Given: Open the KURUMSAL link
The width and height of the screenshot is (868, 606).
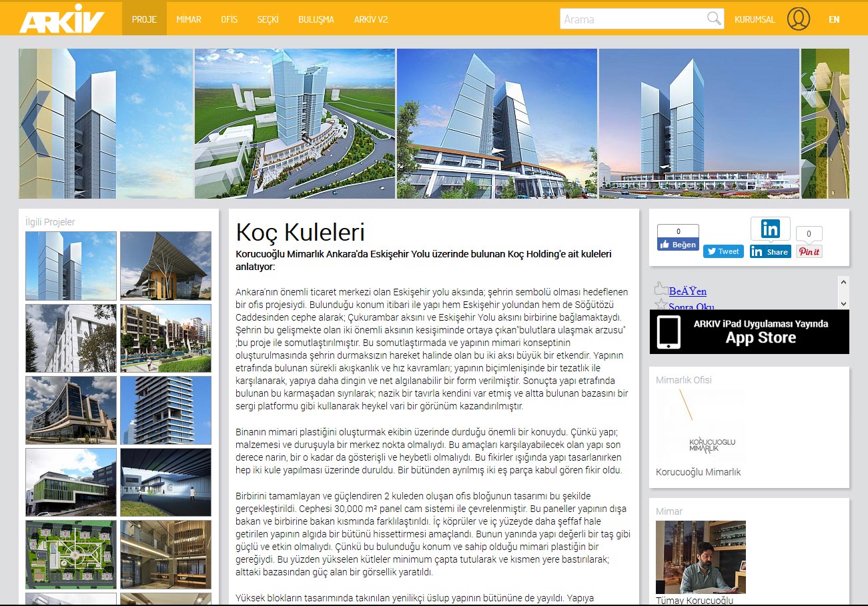Looking at the screenshot, I should (x=755, y=19).
